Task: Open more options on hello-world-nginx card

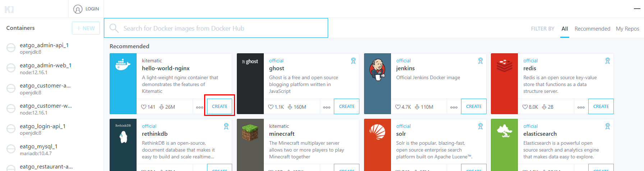Action: (199, 107)
